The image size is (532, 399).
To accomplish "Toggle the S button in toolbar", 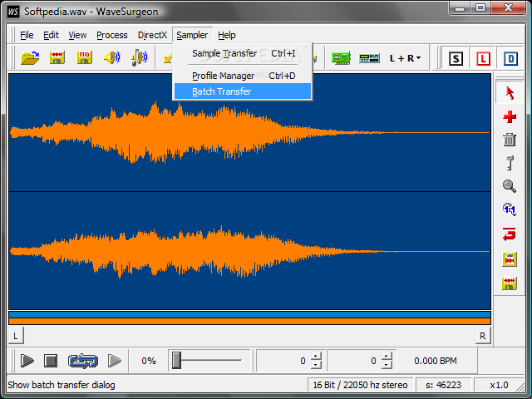I will click(x=456, y=59).
